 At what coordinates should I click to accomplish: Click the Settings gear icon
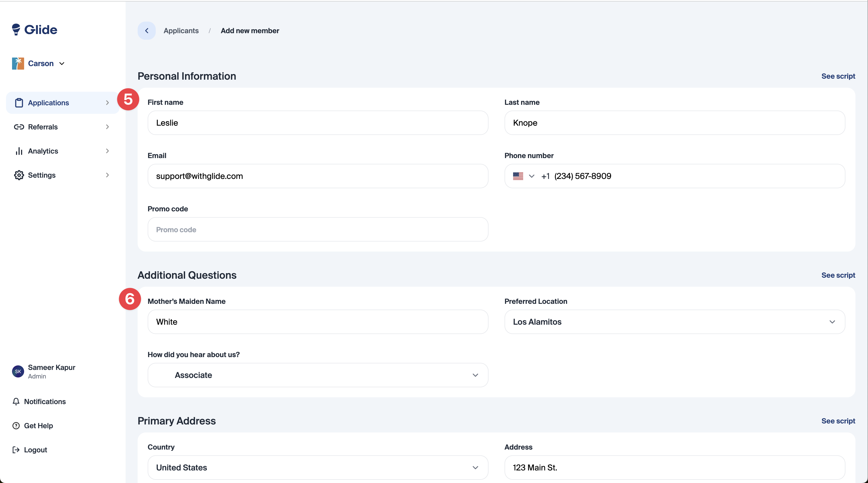(x=19, y=175)
